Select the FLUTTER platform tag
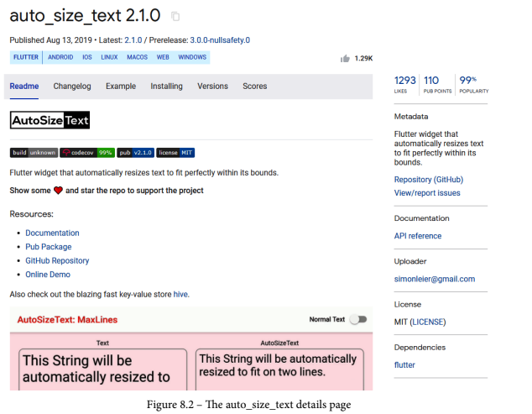Image resolution: width=532 pixels, height=414 pixels. pos(26,57)
